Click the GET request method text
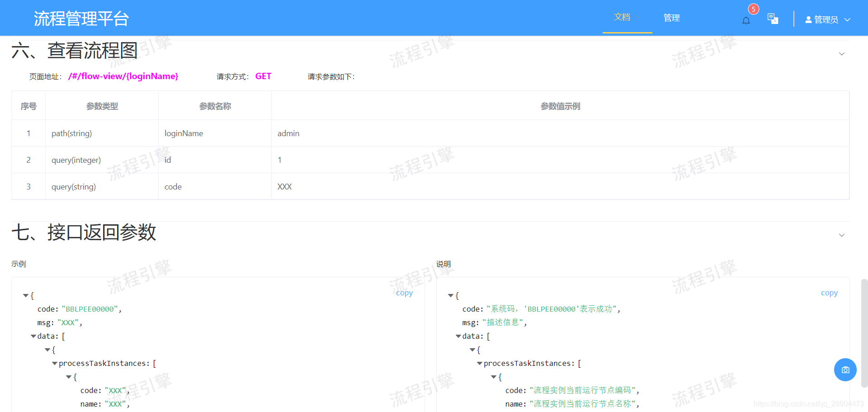The height and width of the screenshot is (412, 868). click(263, 76)
